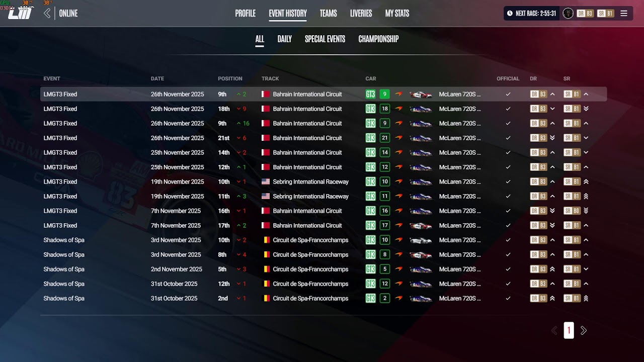Click McLaren logo in the 21st place row
Screen dimensions: 644x362
399,138
